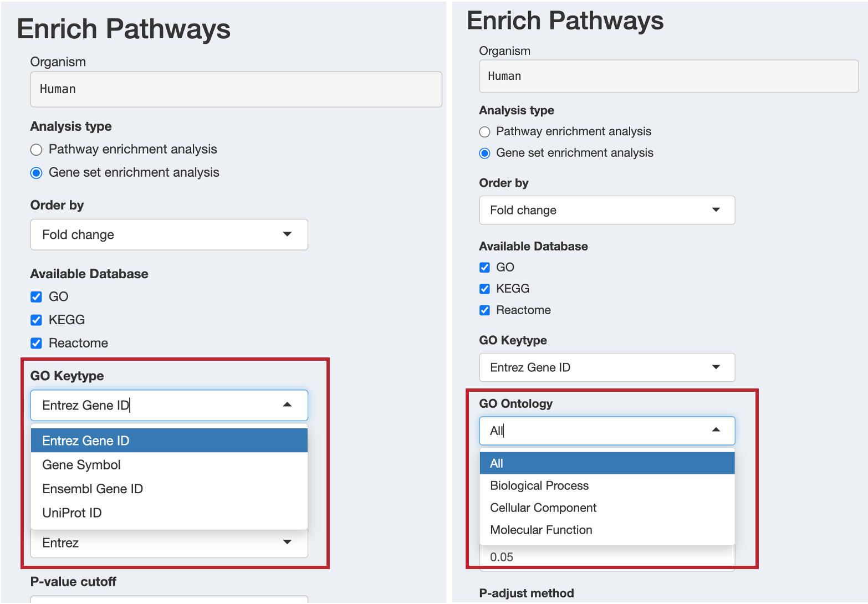The width and height of the screenshot is (868, 604).
Task: Select right Pathway enrichment analysis radio button
Action: (485, 132)
